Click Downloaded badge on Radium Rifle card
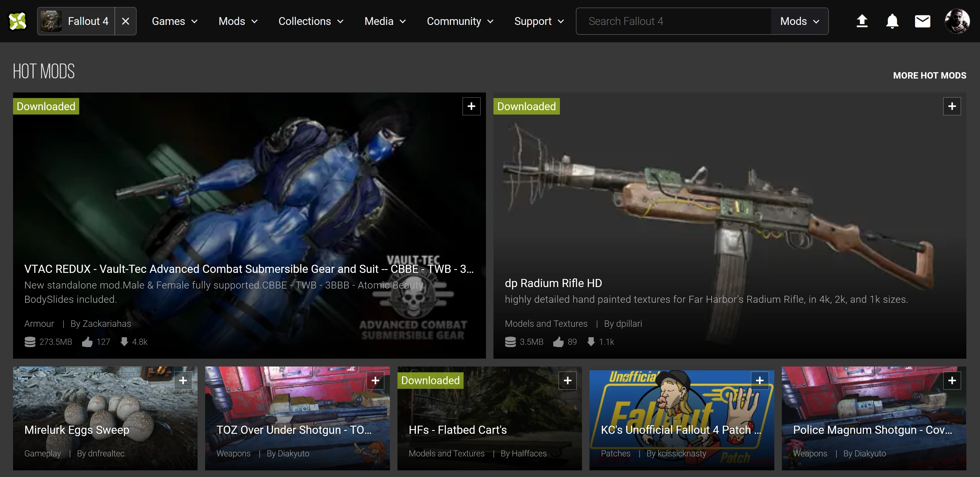 (x=527, y=106)
